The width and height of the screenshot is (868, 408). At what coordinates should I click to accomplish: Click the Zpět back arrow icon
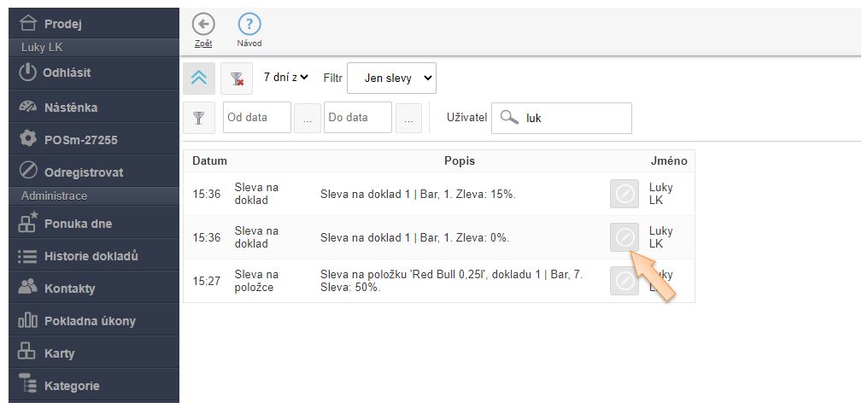(x=203, y=25)
